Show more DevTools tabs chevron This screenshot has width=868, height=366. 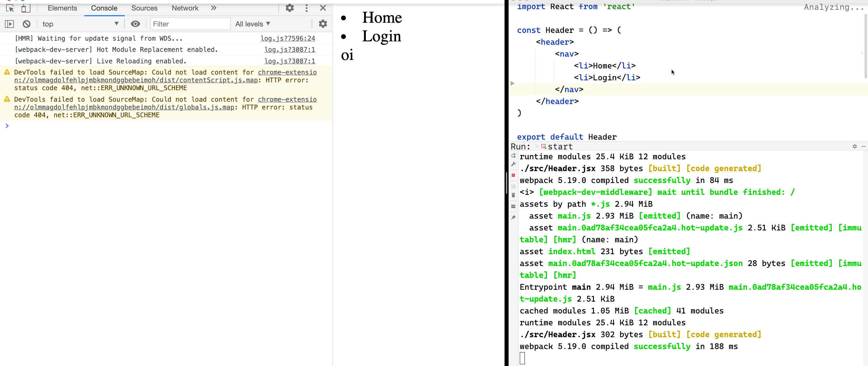click(214, 8)
